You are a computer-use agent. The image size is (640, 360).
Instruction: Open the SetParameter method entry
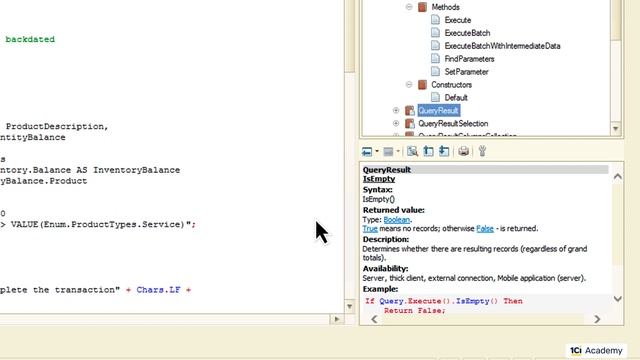(x=466, y=72)
